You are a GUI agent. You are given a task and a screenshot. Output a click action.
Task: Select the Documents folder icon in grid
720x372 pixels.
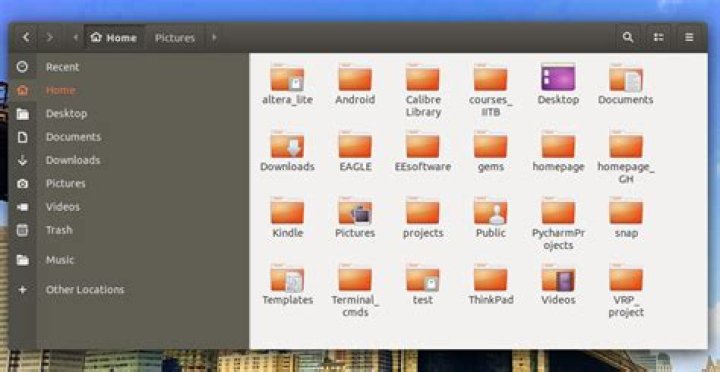626,77
